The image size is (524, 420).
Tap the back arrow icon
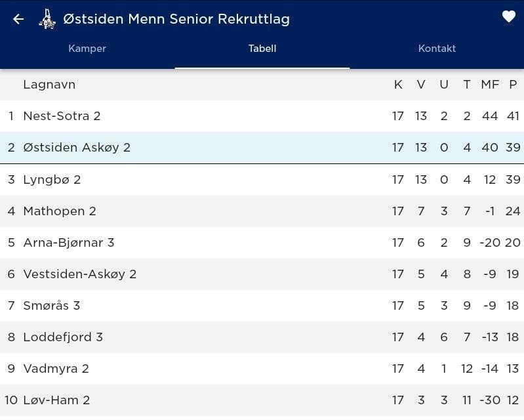point(18,19)
